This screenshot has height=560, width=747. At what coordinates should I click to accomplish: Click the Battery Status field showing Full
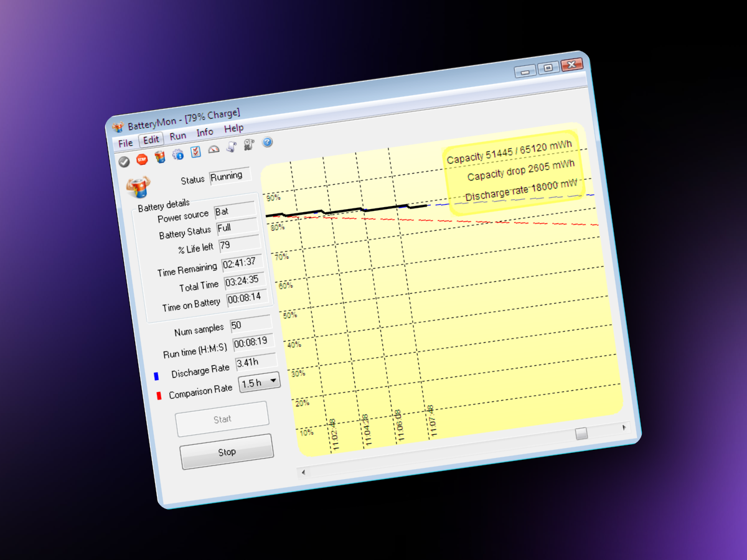click(237, 227)
